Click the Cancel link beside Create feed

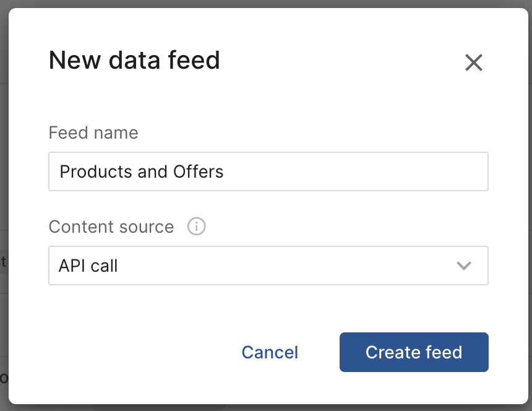click(x=270, y=352)
